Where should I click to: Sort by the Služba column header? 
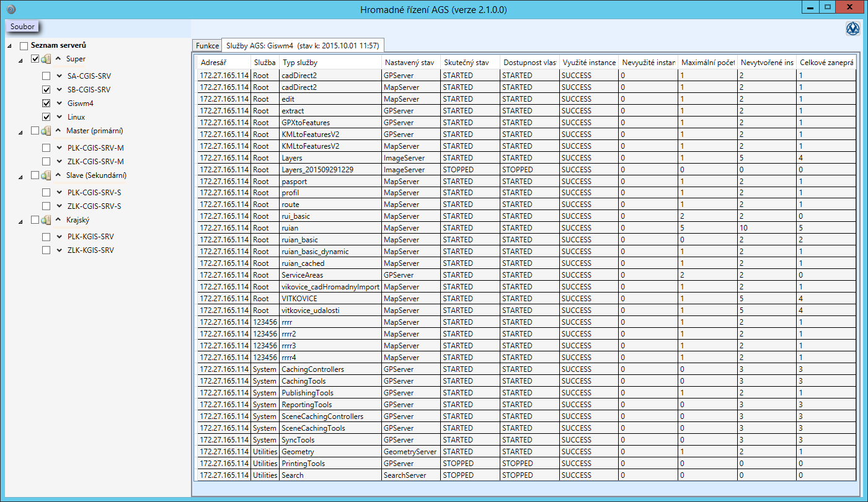(x=265, y=63)
